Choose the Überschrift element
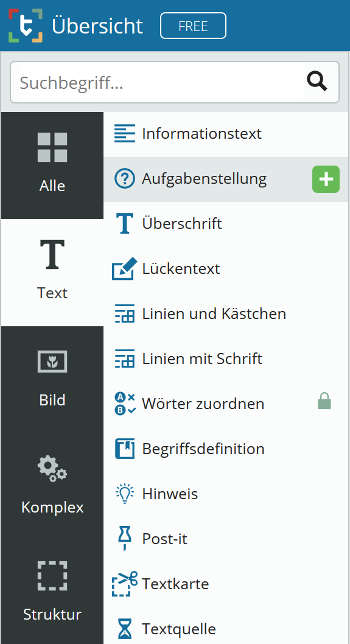 [226, 224]
